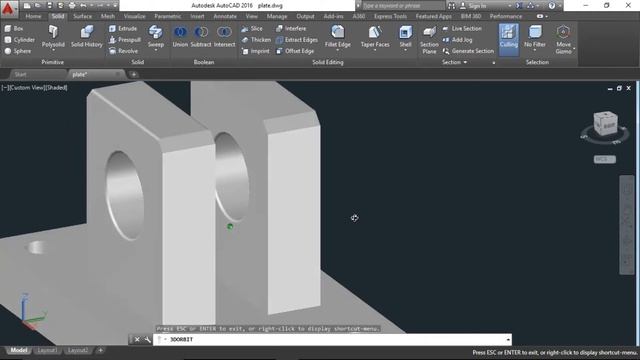Choose the Extrude tool

tap(123, 29)
